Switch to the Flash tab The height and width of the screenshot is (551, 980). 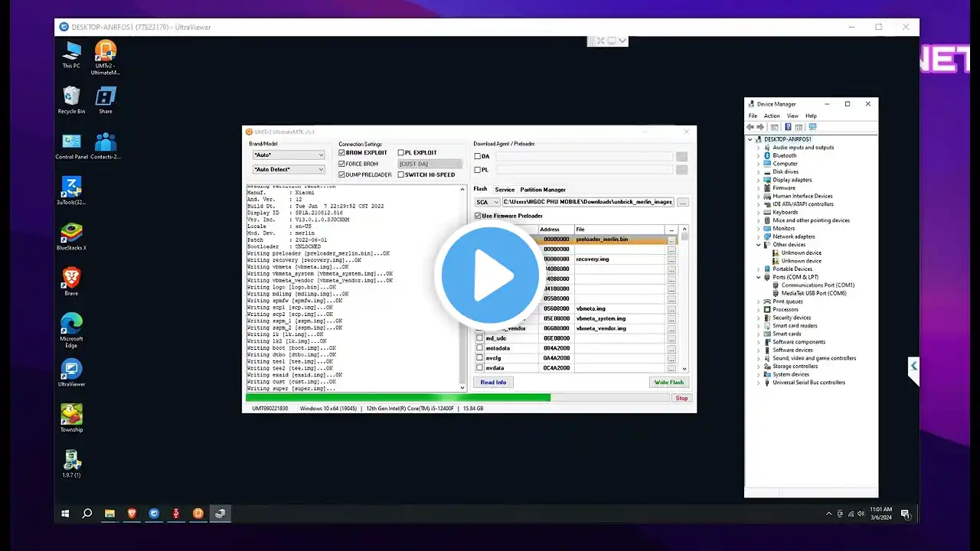click(480, 189)
